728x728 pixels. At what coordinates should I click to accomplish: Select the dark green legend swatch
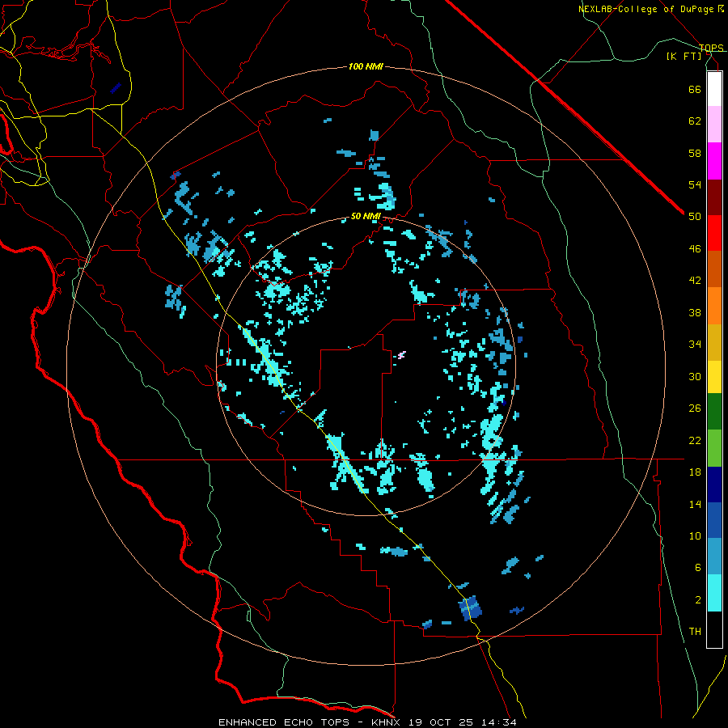coord(714,412)
